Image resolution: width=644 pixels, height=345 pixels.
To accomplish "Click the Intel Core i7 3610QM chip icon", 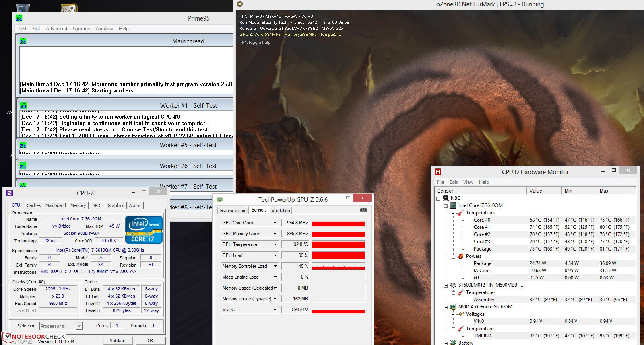I will [453, 205].
